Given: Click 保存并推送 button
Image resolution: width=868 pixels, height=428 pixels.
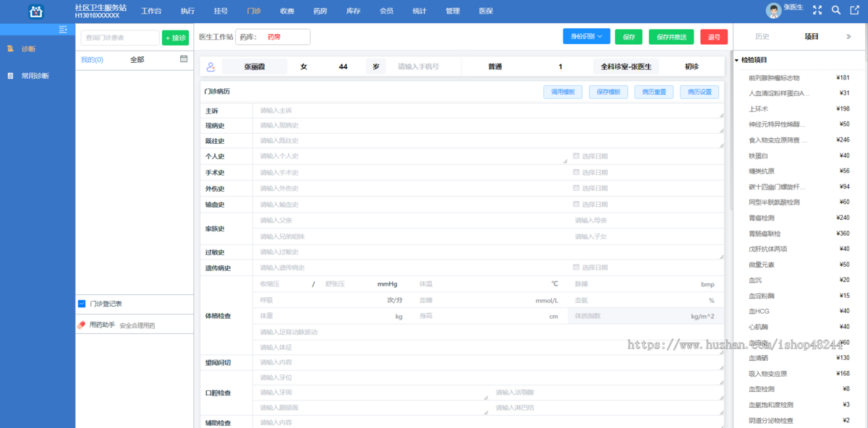Looking at the screenshot, I should (672, 36).
